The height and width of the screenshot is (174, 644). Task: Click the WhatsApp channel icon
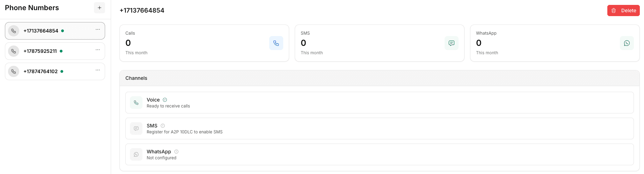coord(136,154)
